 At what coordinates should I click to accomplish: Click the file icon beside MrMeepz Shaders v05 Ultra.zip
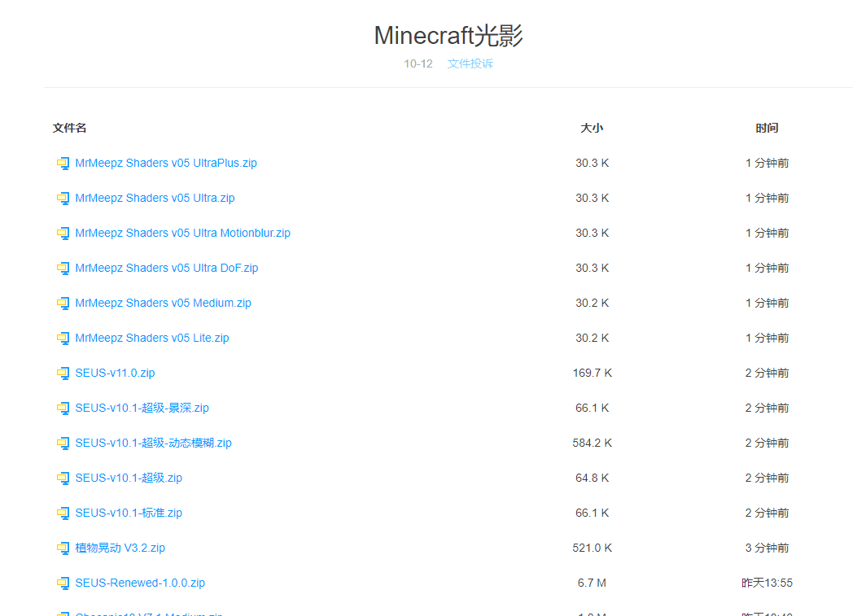[x=63, y=199]
